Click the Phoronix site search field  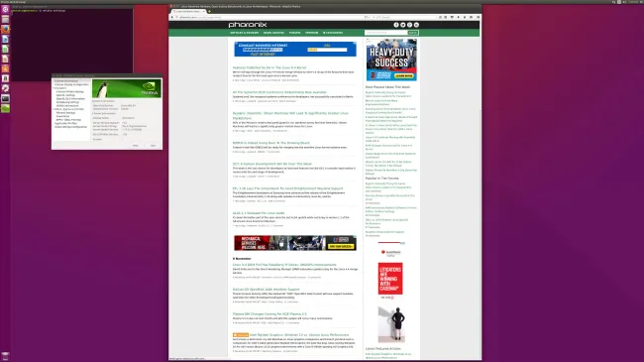(385, 33)
